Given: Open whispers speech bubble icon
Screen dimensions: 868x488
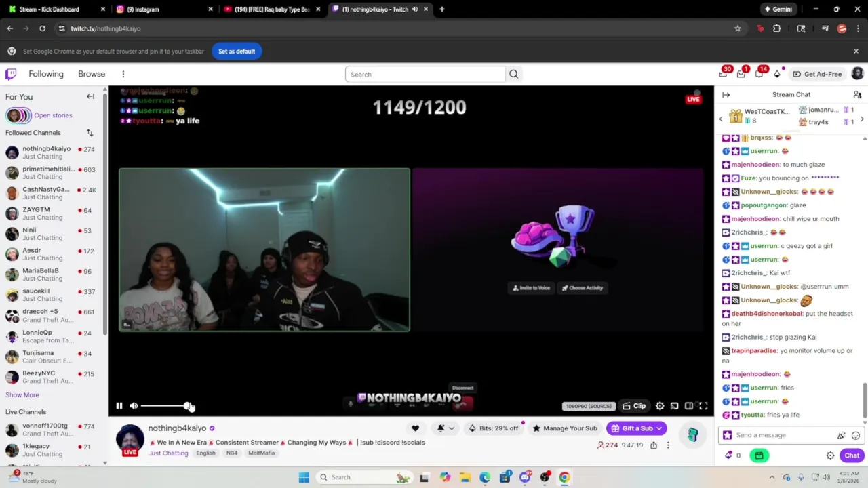Looking at the screenshot, I should [759, 74].
